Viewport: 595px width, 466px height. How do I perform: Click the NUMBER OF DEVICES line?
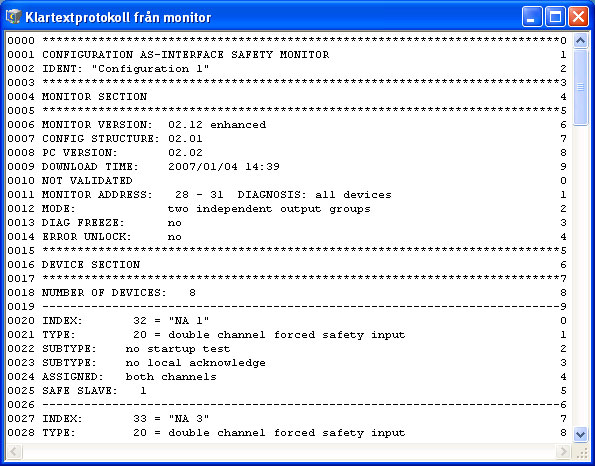286,293
